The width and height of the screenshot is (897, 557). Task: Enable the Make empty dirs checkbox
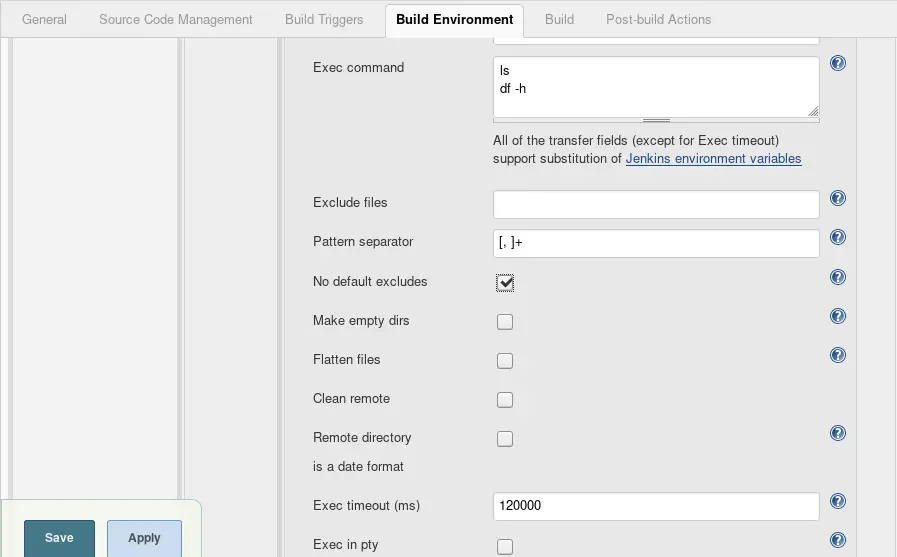[505, 322]
